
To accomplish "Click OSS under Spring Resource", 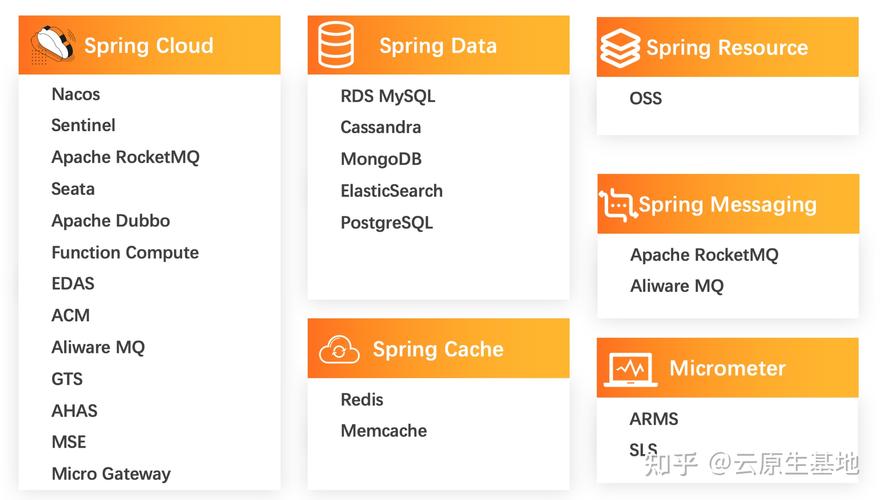I will tap(646, 98).
